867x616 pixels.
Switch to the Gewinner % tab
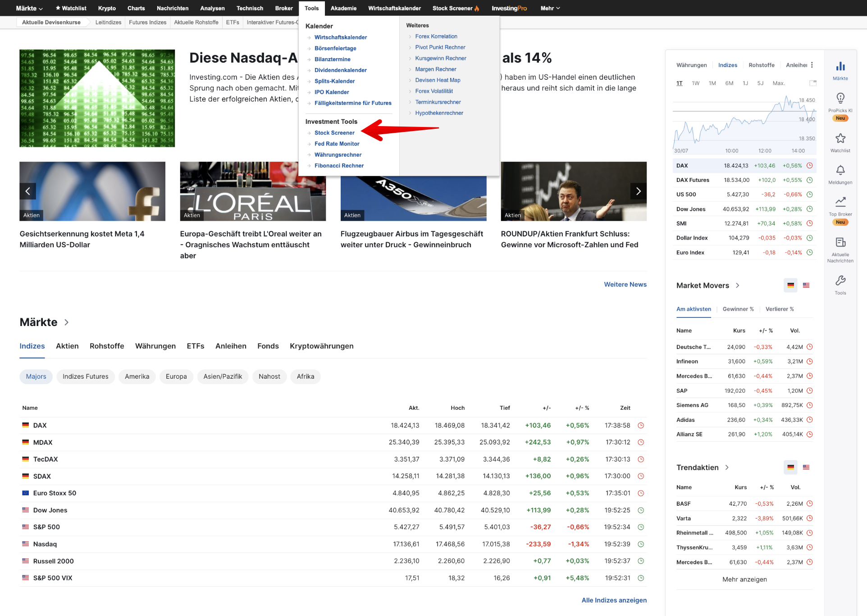[x=738, y=309]
